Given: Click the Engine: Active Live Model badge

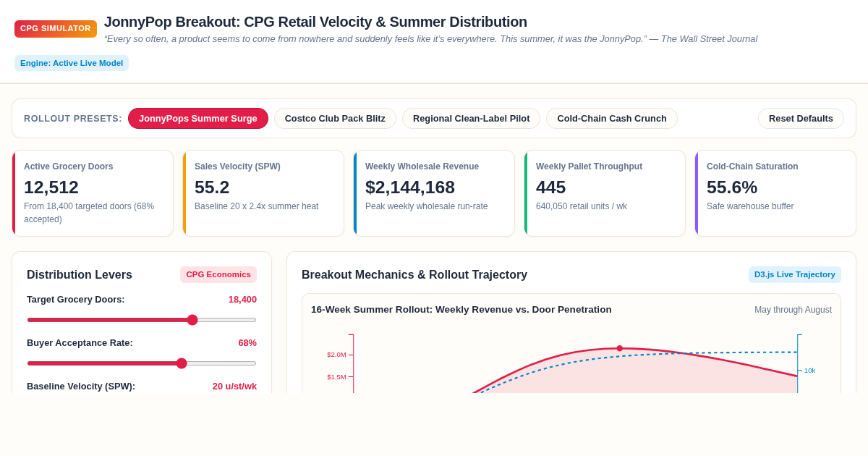Looking at the screenshot, I should tap(72, 63).
